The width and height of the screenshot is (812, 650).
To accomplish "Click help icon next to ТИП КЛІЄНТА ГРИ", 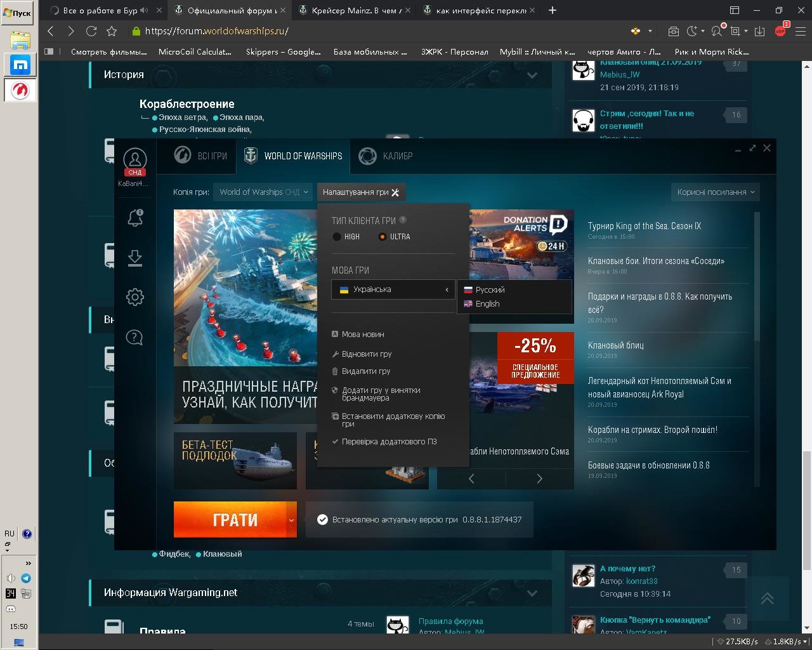I will click(x=403, y=220).
